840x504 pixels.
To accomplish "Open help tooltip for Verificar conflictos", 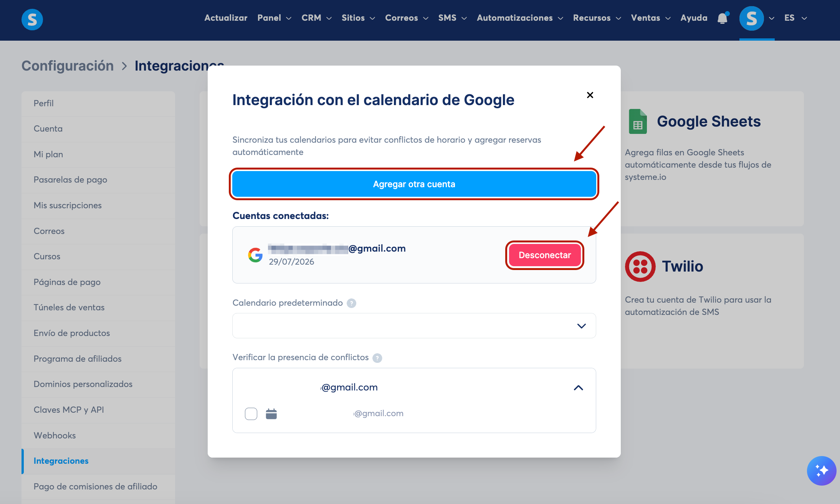I will point(377,357).
